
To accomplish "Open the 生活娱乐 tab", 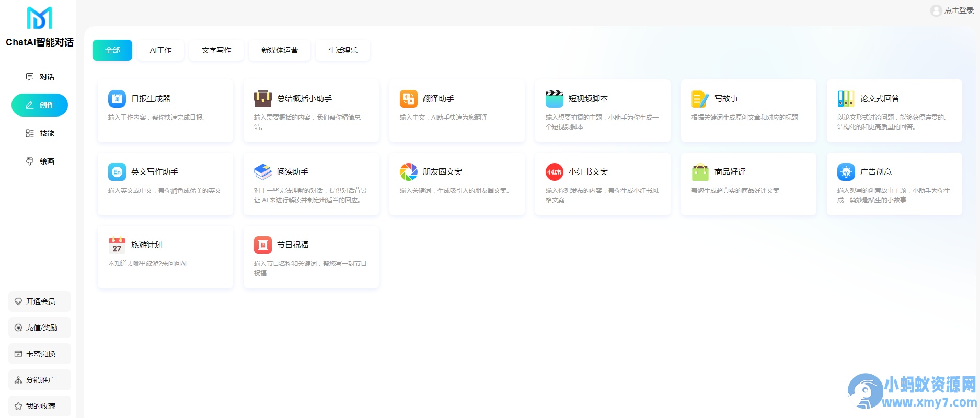I will point(343,50).
